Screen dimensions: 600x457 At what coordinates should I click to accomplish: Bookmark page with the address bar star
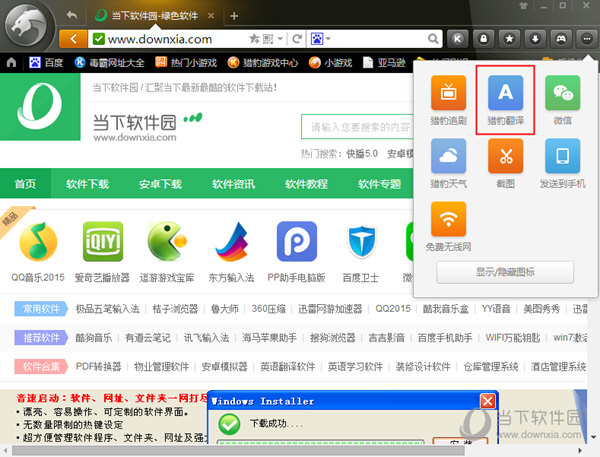click(254, 39)
